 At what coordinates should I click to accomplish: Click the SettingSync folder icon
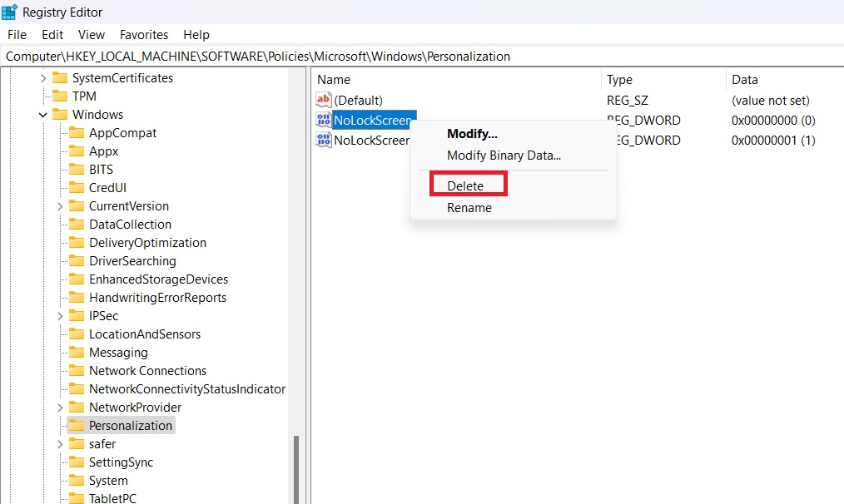(x=76, y=462)
